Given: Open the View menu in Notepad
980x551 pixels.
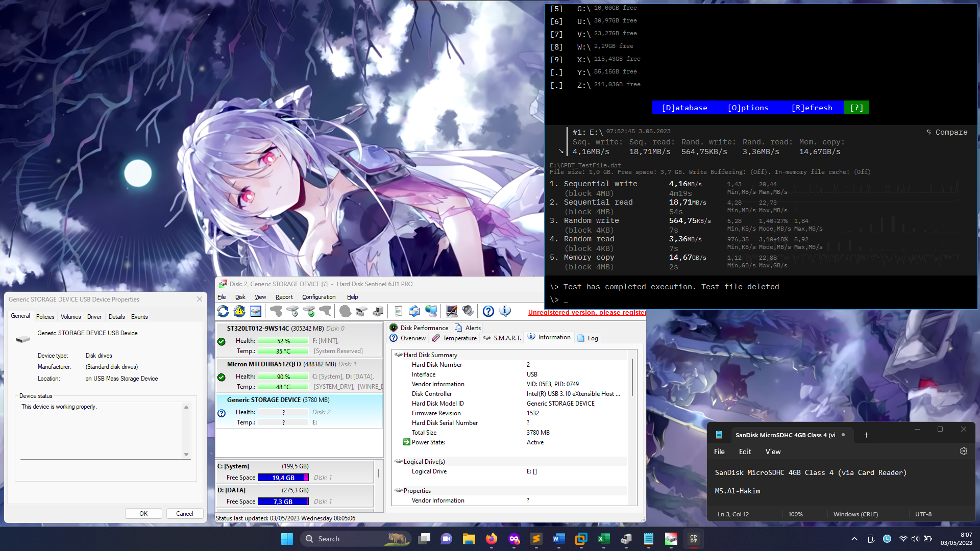Looking at the screenshot, I should point(773,452).
